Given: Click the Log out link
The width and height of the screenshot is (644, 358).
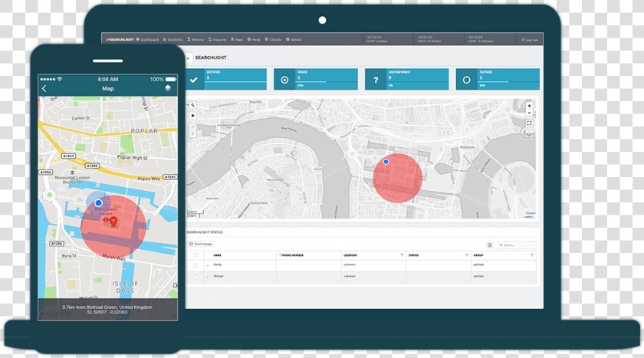Looking at the screenshot, I should (530, 40).
